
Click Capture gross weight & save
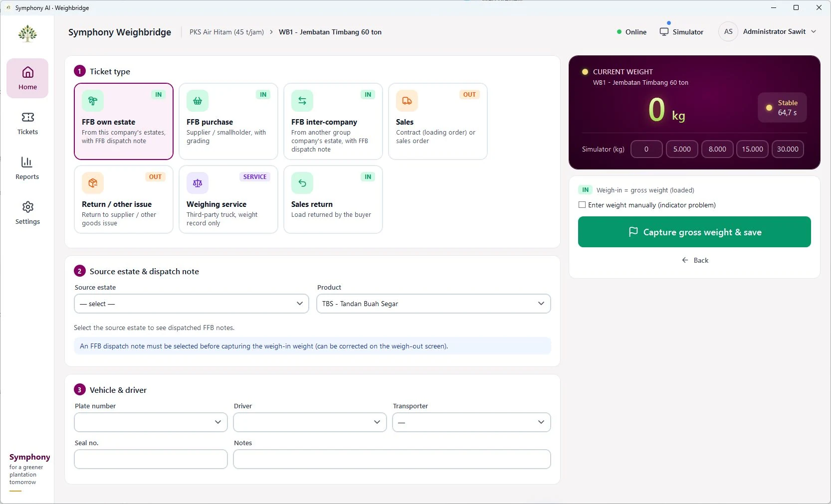tap(694, 232)
